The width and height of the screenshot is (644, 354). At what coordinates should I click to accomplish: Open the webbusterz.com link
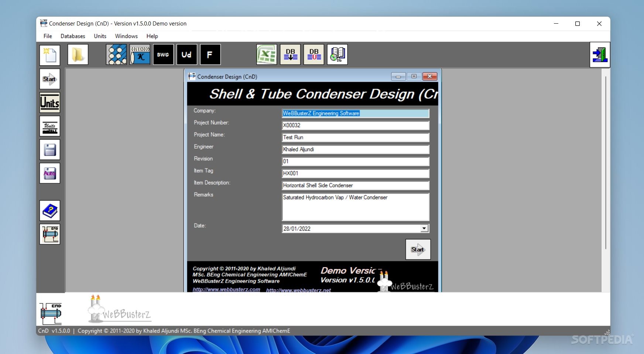coord(226,289)
